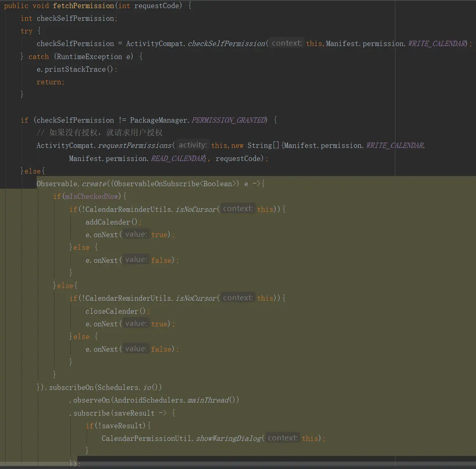
Task: Click italic create method call
Action: tap(94, 184)
